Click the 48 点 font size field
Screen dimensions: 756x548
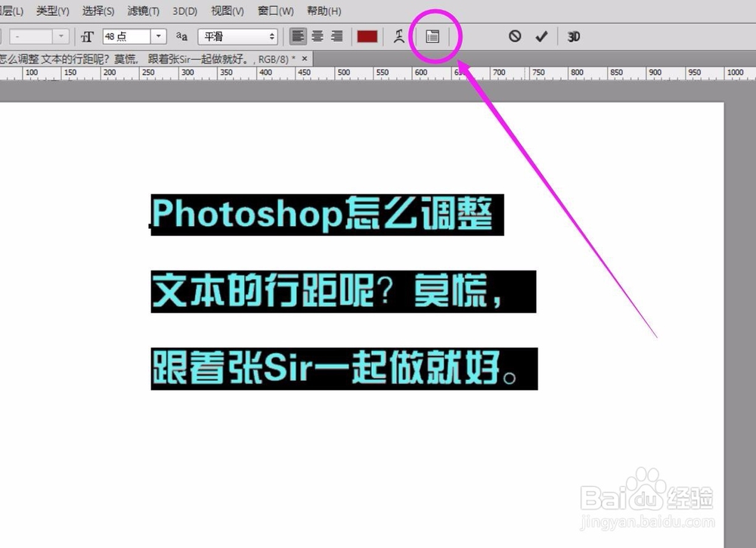click(x=127, y=36)
